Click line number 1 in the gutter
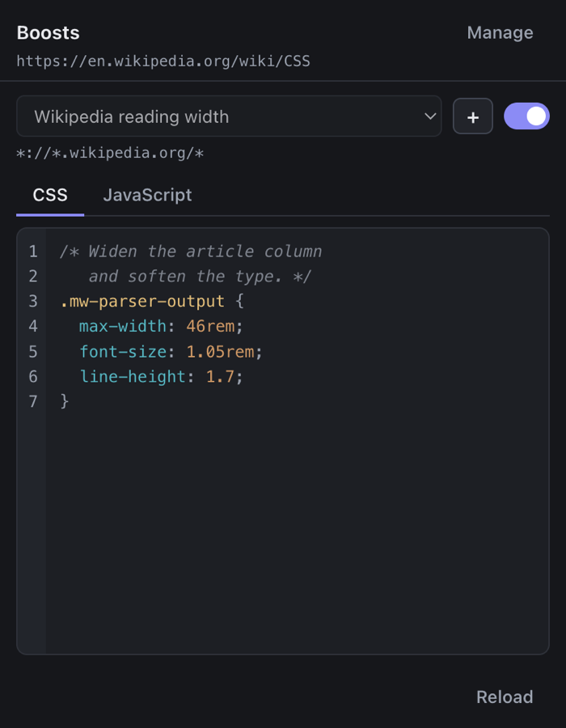The height and width of the screenshot is (728, 566). (33, 252)
